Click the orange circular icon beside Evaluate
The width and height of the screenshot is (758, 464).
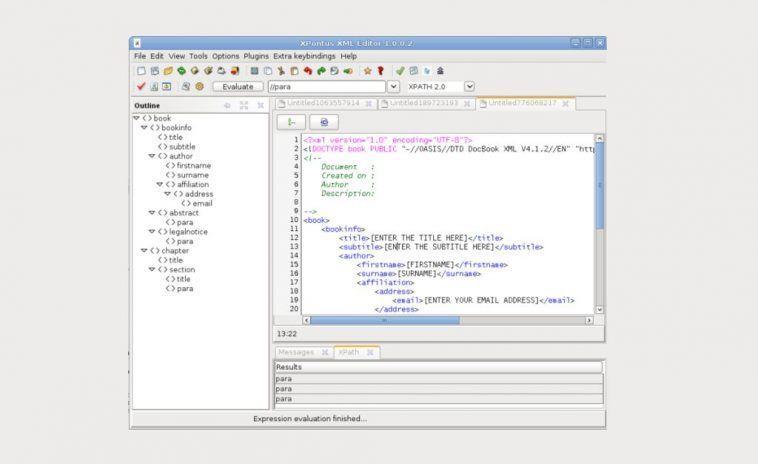(x=199, y=87)
